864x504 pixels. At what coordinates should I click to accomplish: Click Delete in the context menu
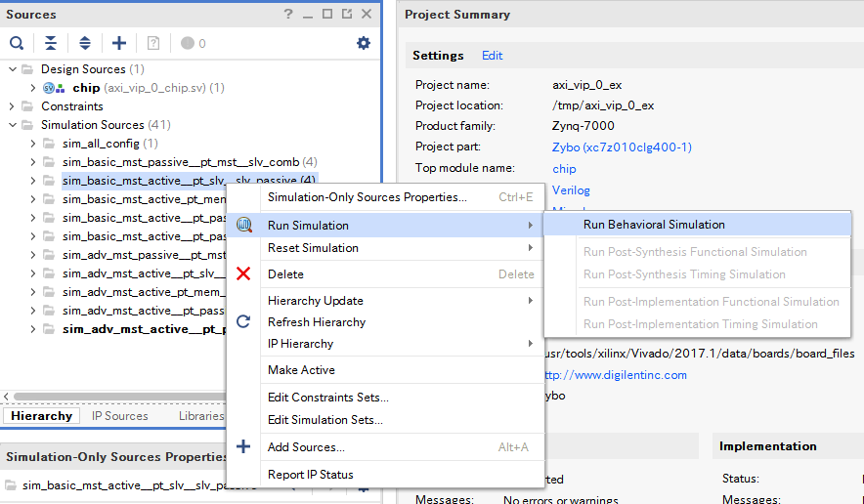tap(285, 274)
